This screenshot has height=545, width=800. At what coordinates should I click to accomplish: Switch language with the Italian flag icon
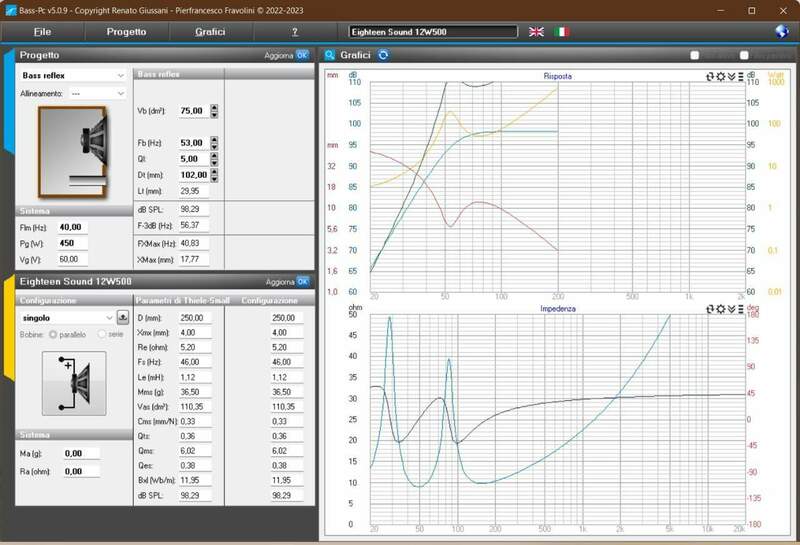(562, 32)
